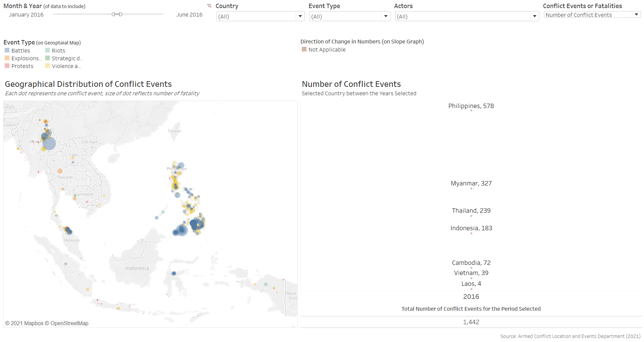Select the Protests legend color square

tap(7, 66)
